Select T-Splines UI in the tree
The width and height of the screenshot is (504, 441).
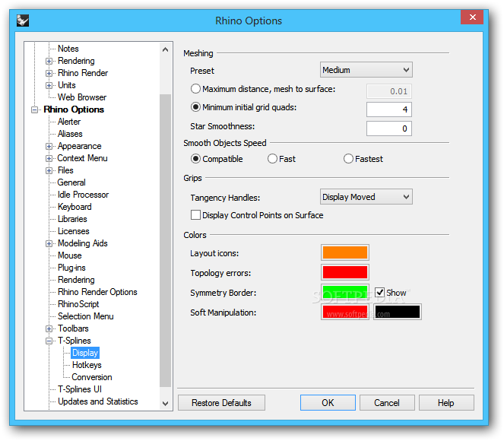pos(80,389)
